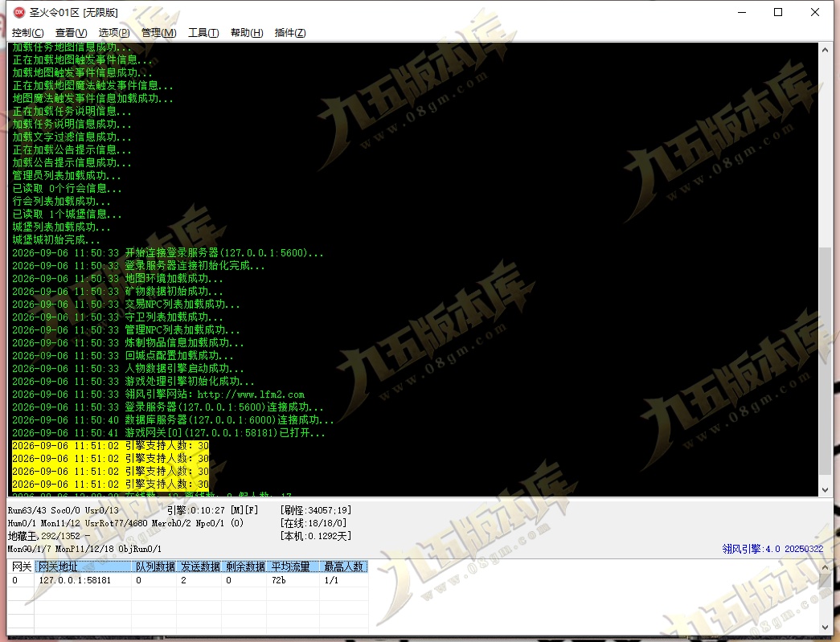The height and width of the screenshot is (642, 840).
Task: Maximize the 圣火令01区 window
Action: click(x=778, y=12)
